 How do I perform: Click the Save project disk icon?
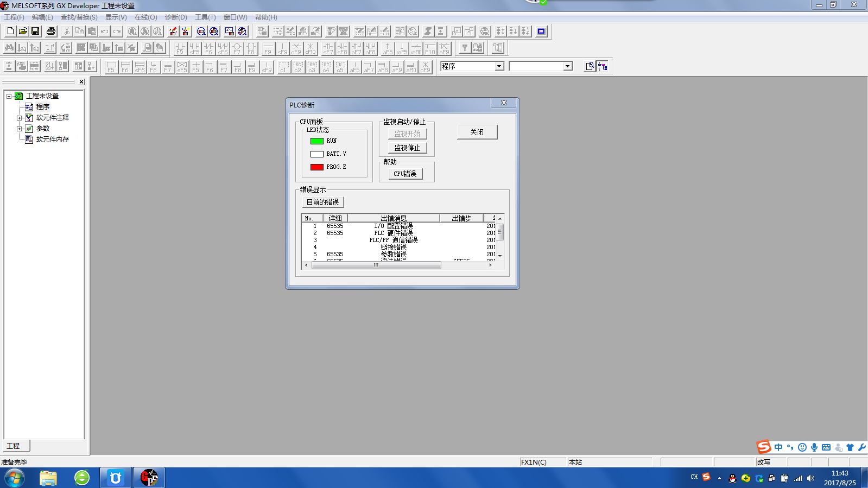point(35,31)
